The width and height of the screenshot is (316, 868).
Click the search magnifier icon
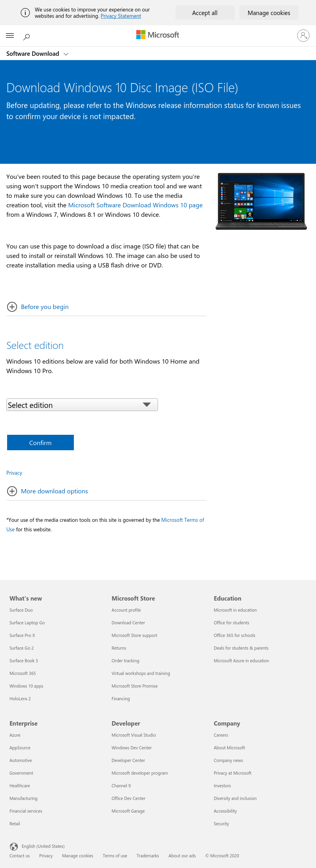[x=26, y=37]
